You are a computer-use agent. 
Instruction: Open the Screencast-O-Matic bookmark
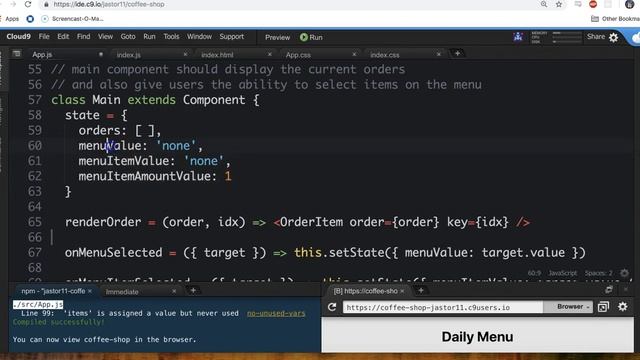(73, 19)
